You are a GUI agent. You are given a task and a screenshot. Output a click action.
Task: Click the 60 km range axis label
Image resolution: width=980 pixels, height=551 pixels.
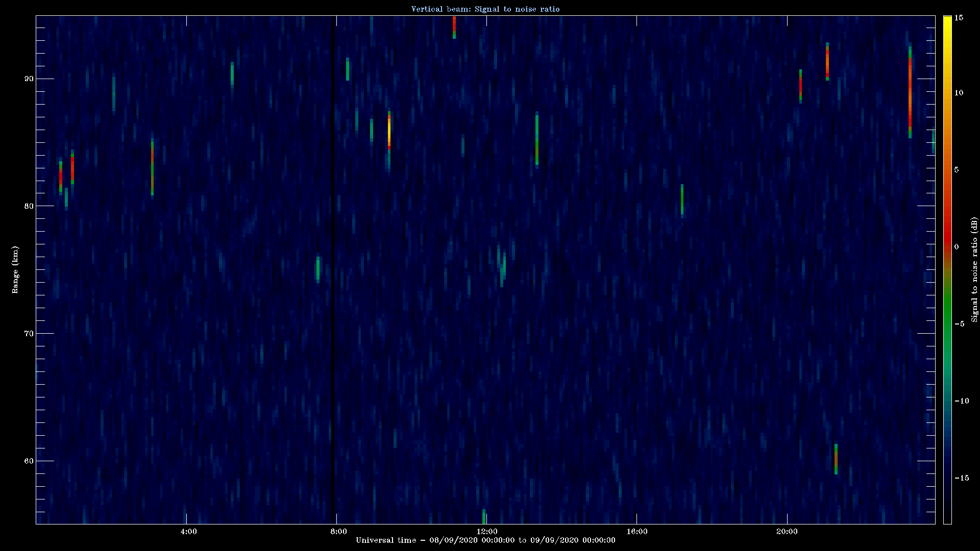[x=29, y=461]
